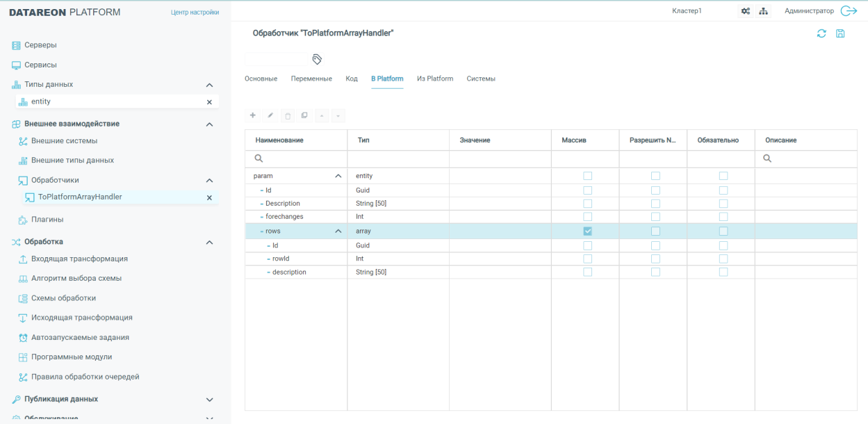Expand the Публикация данных sidebar section
This screenshot has height=424, width=868.
209,400
